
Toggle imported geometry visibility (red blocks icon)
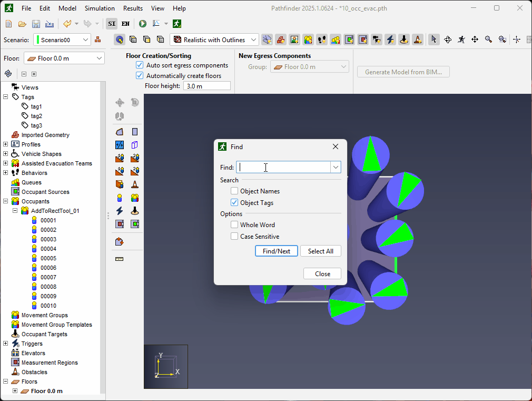coord(281,40)
